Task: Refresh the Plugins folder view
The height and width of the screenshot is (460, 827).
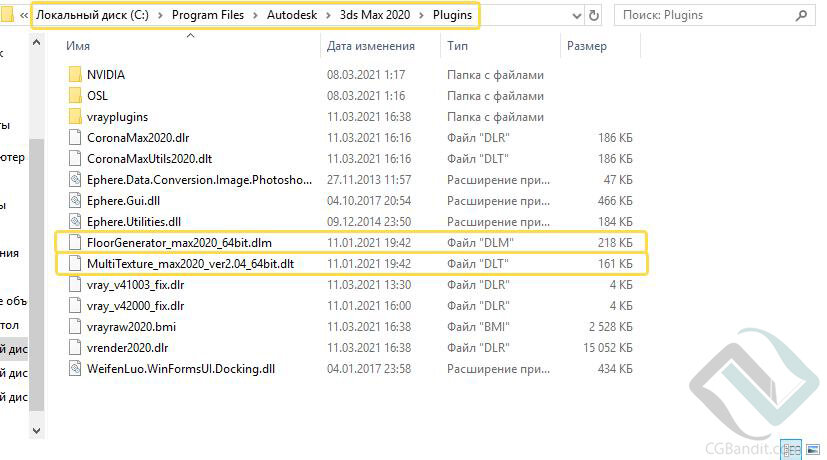Action: pyautogui.click(x=594, y=15)
